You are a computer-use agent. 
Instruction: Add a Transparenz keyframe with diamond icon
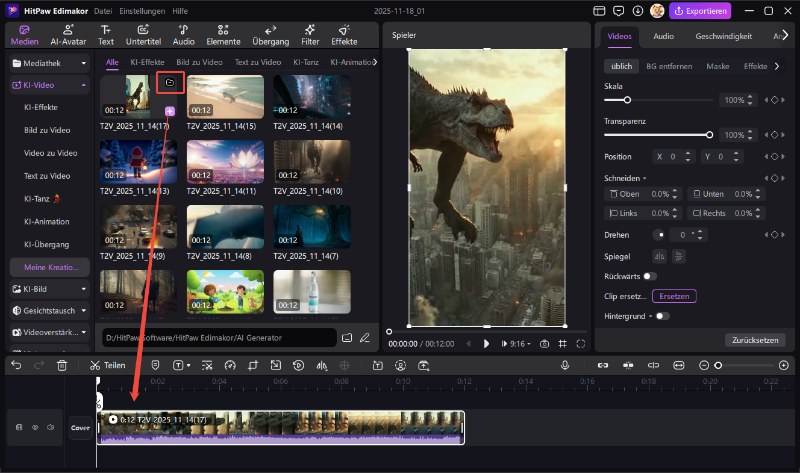(x=774, y=135)
